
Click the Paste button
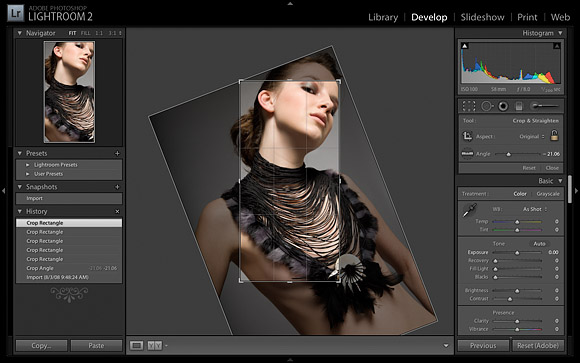96,346
